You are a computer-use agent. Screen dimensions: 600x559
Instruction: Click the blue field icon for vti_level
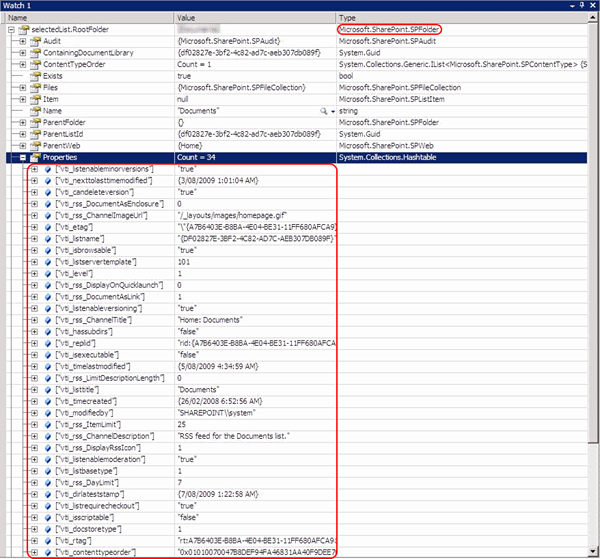[x=48, y=274]
